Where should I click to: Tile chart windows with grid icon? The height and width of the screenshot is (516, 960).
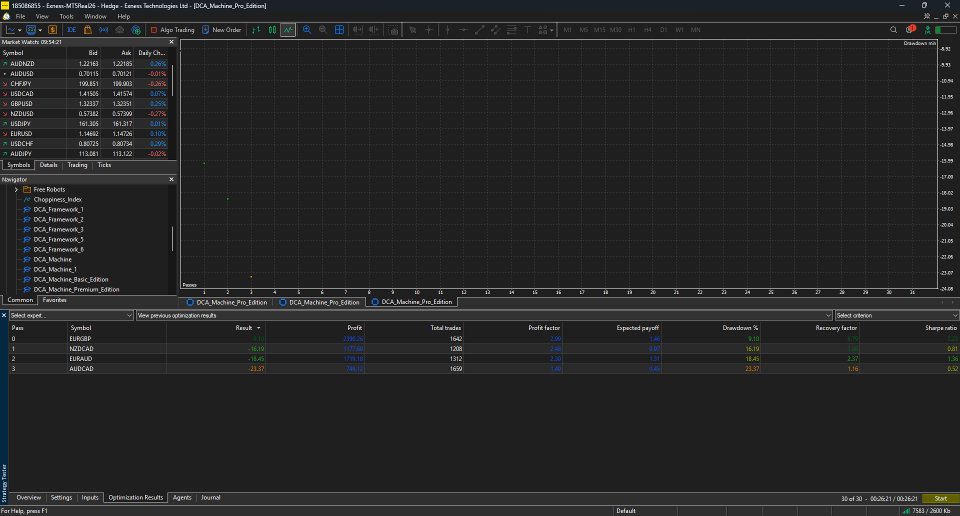point(339,29)
